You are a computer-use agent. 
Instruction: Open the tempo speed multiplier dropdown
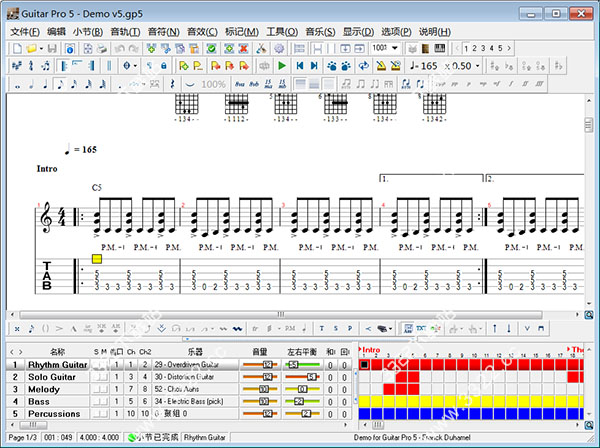pyautogui.click(x=478, y=66)
